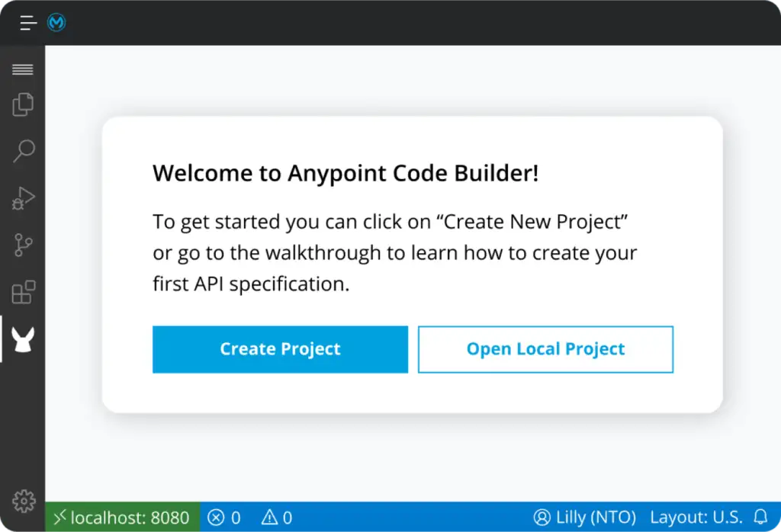Click the MuleSoft logo in header
781x532 pixels.
point(56,23)
